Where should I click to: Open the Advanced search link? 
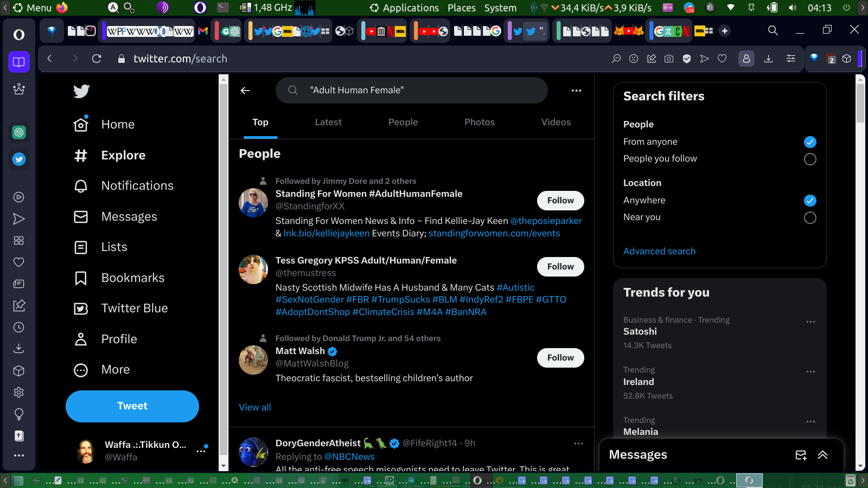pyautogui.click(x=659, y=251)
